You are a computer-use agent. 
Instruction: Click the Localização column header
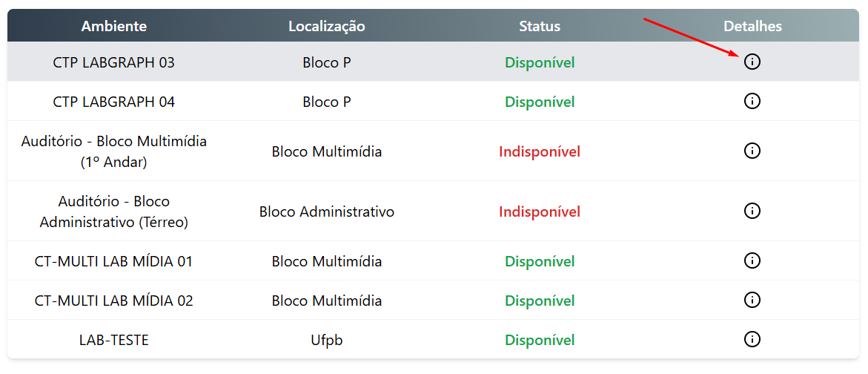click(x=327, y=26)
